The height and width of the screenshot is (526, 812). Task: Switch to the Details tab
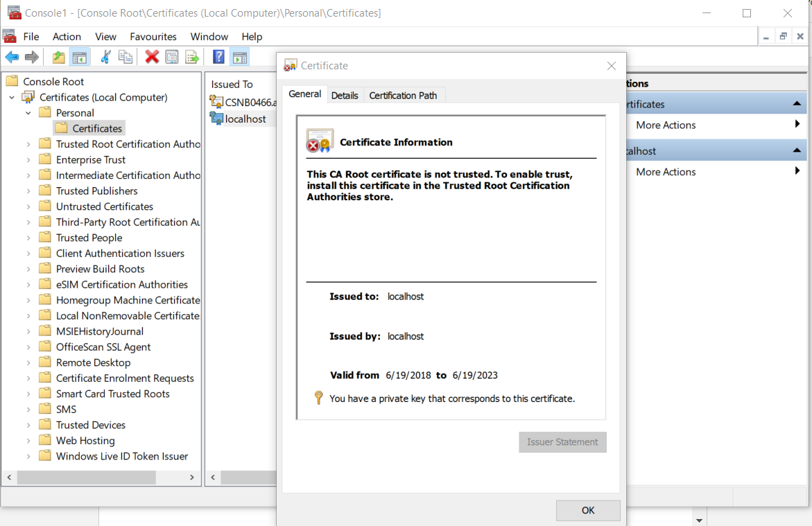point(345,95)
